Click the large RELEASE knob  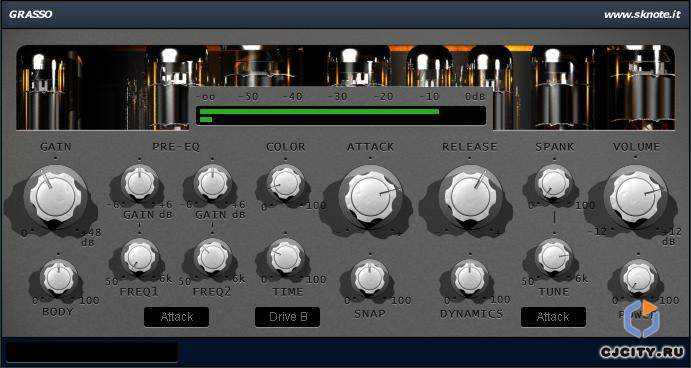tap(470, 197)
